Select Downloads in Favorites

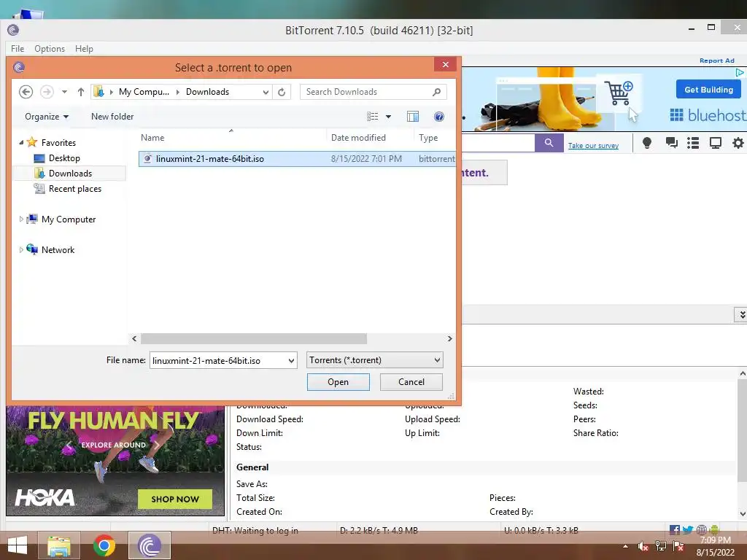pyautogui.click(x=70, y=174)
